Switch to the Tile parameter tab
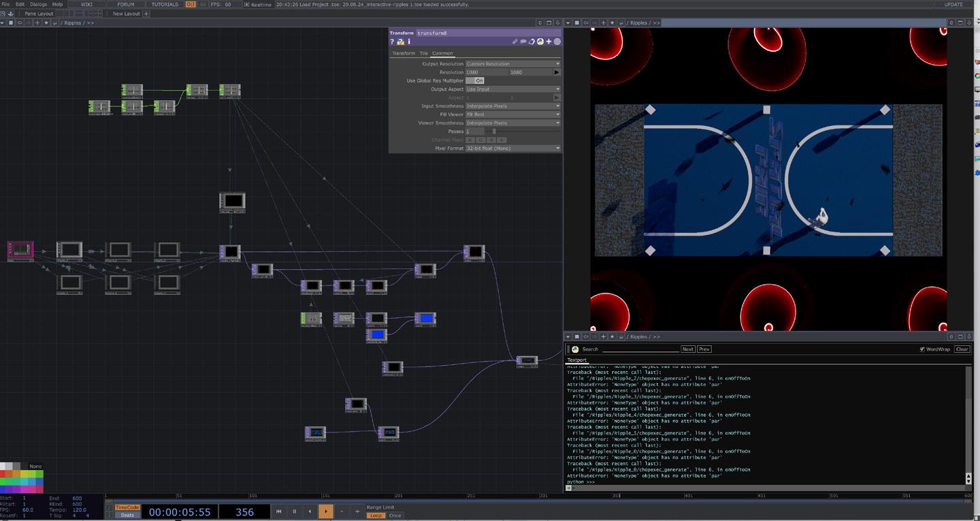This screenshot has width=980, height=521. point(423,53)
